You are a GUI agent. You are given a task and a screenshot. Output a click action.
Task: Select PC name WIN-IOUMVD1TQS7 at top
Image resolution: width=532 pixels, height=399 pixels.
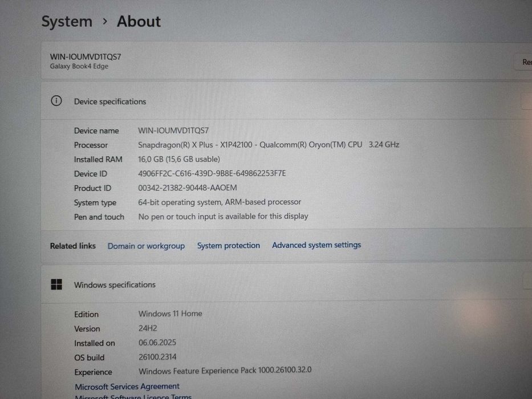pos(86,56)
